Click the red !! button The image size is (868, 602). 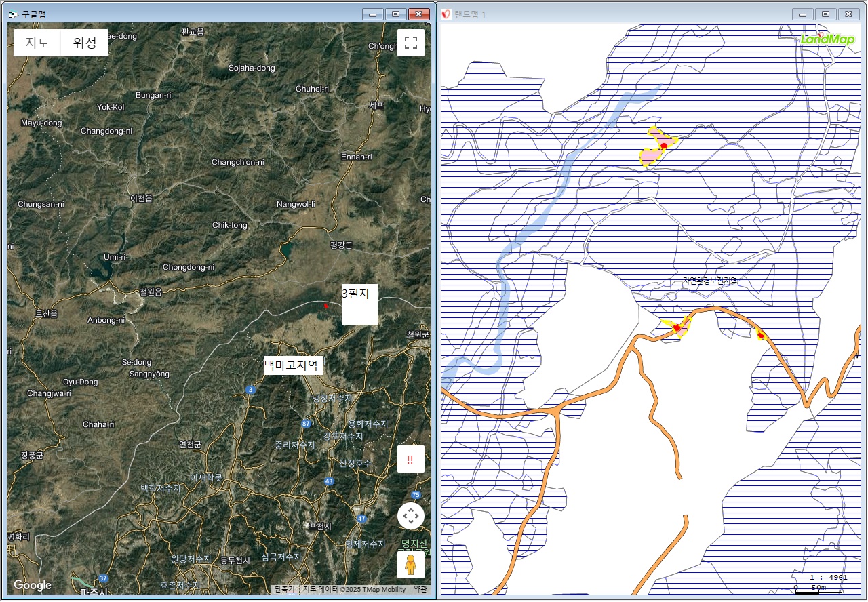click(410, 460)
